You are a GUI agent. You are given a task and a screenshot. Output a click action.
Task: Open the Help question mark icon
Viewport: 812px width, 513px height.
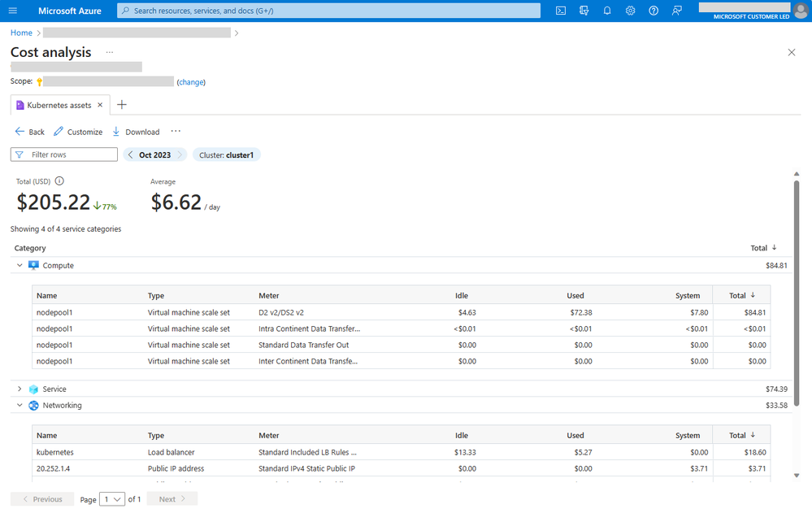coord(654,11)
